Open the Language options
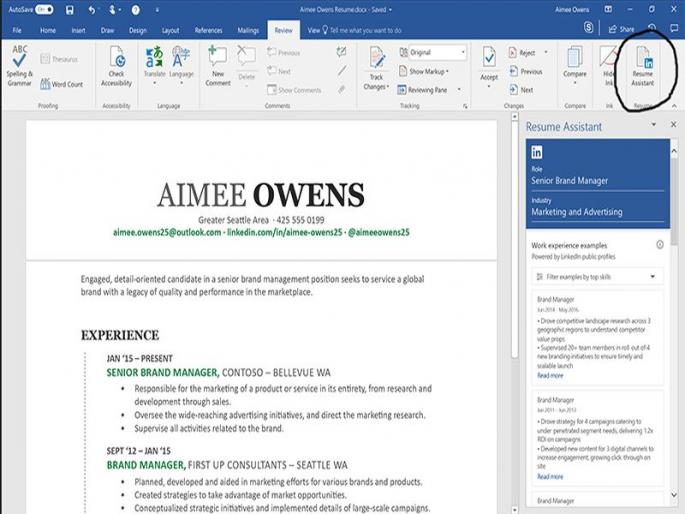Image resolution: width=685 pixels, height=514 pixels. [181, 65]
